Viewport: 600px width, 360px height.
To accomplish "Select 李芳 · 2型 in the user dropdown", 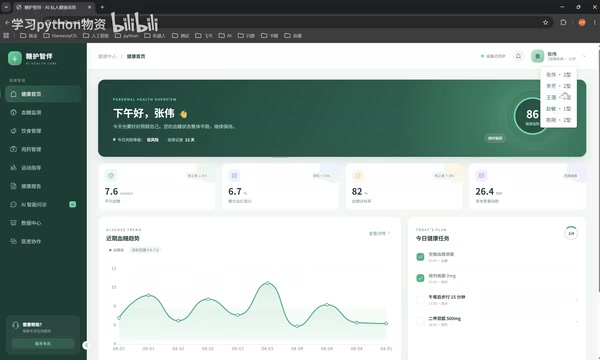I will point(558,86).
